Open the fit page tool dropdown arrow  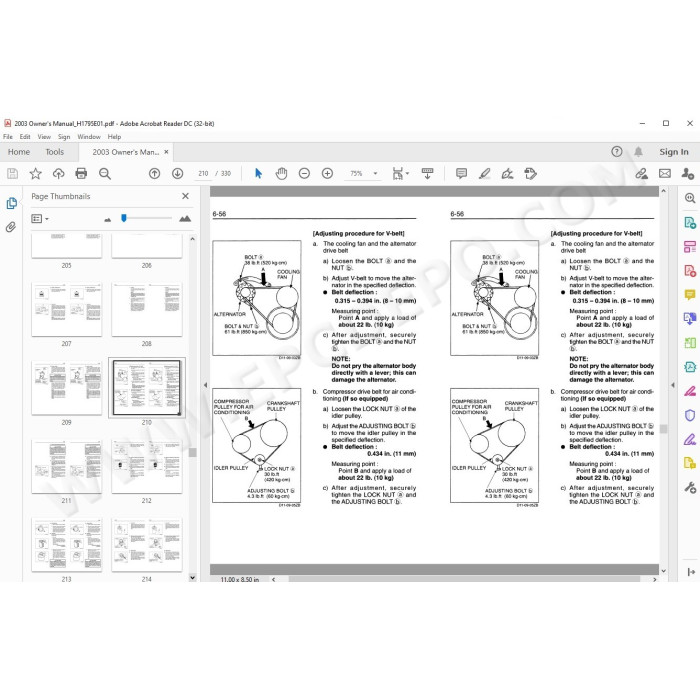407,174
